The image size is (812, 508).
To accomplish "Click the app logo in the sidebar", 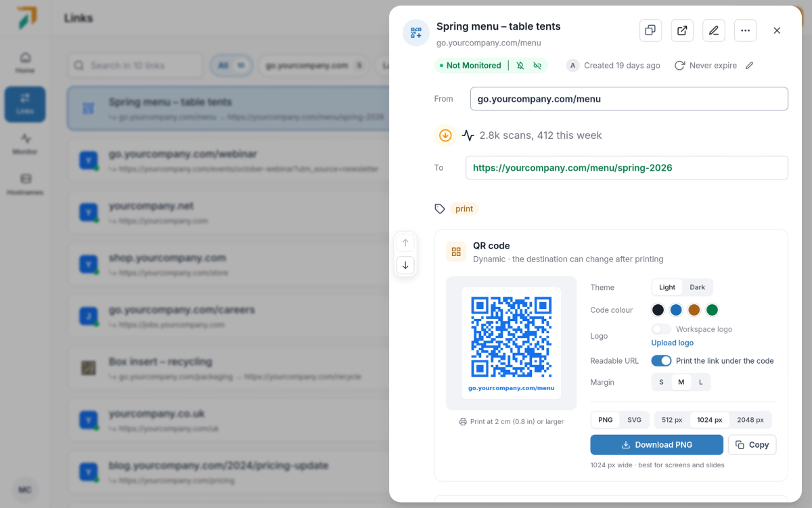I will (27, 18).
